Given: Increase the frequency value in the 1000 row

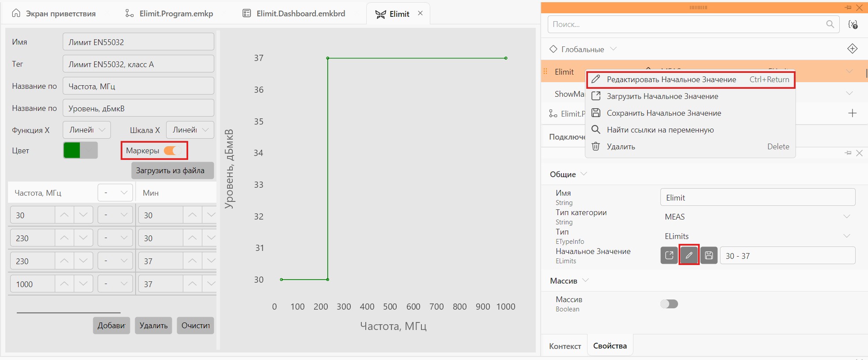Looking at the screenshot, I should 64,284.
